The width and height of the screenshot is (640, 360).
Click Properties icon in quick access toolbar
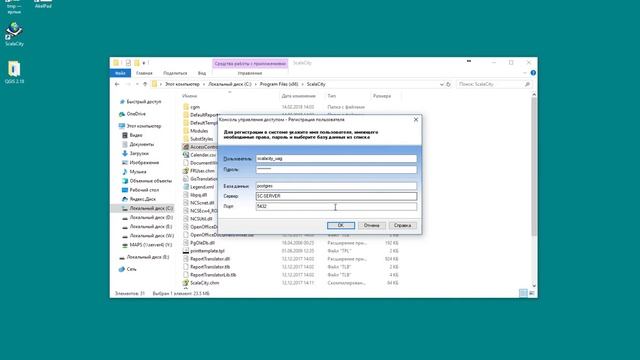[x=128, y=63]
